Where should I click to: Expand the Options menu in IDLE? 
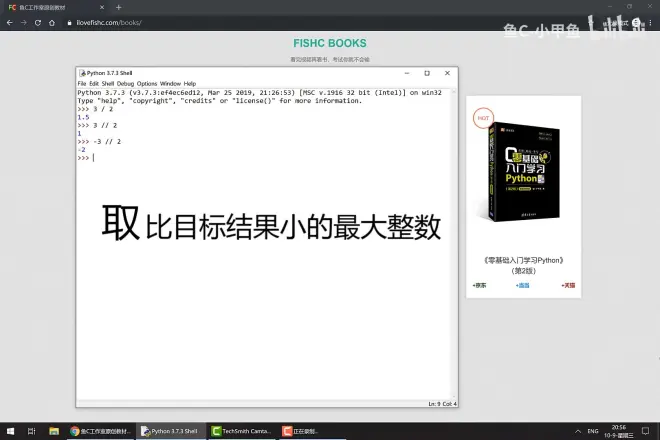(x=147, y=83)
